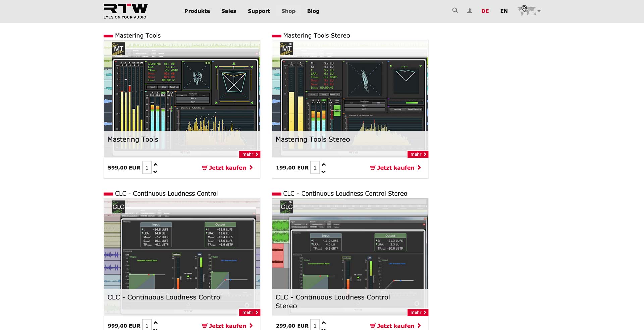
Task: Open Mastering Tools product image
Action: [182, 99]
